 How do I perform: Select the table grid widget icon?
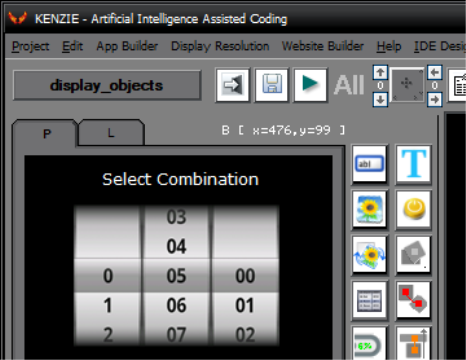(x=369, y=300)
